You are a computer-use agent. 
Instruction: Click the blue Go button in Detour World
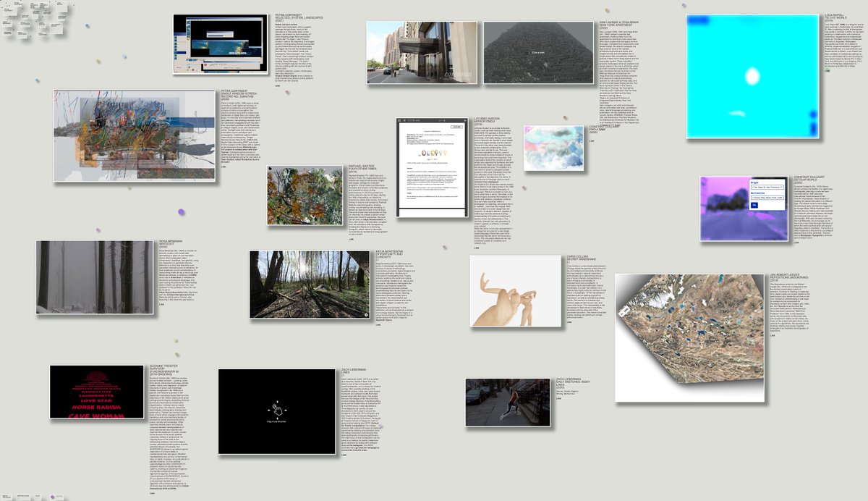754,206
